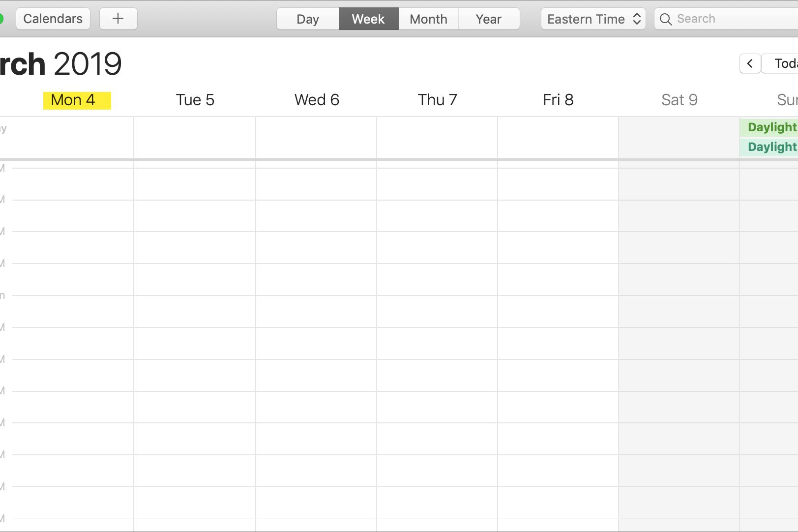The height and width of the screenshot is (532, 798).
Task: Switch to Day view
Action: pyautogui.click(x=308, y=19)
